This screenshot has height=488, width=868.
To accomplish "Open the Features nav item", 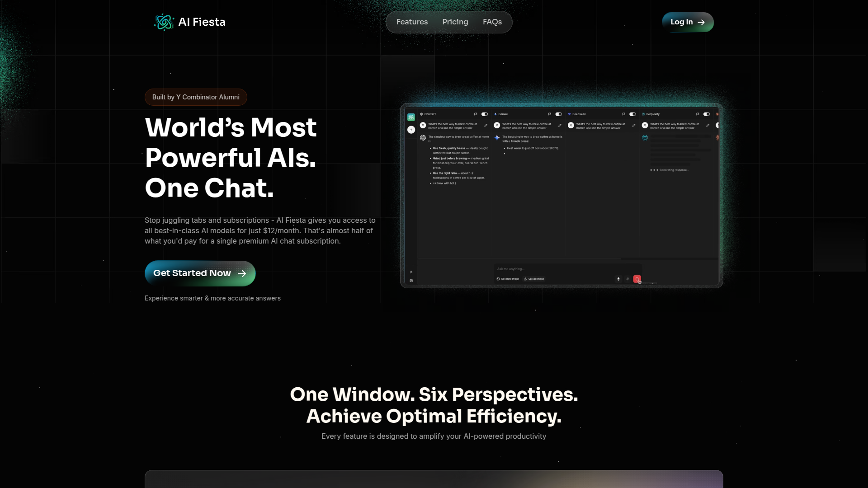I will click(412, 22).
